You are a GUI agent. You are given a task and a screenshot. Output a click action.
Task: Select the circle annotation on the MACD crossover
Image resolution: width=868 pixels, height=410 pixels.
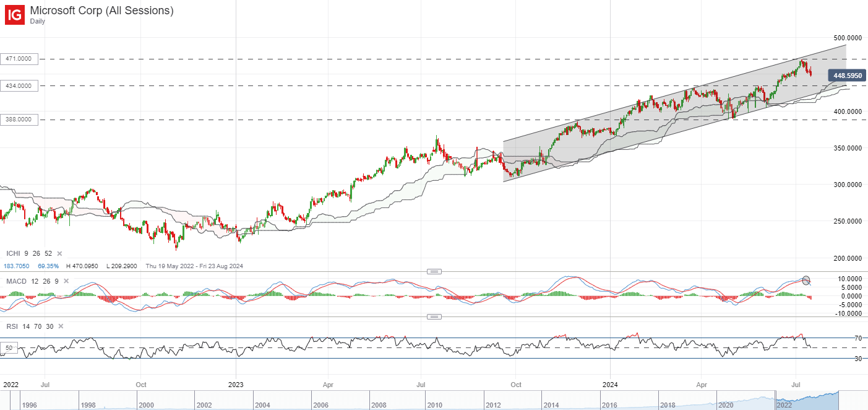coord(806,281)
